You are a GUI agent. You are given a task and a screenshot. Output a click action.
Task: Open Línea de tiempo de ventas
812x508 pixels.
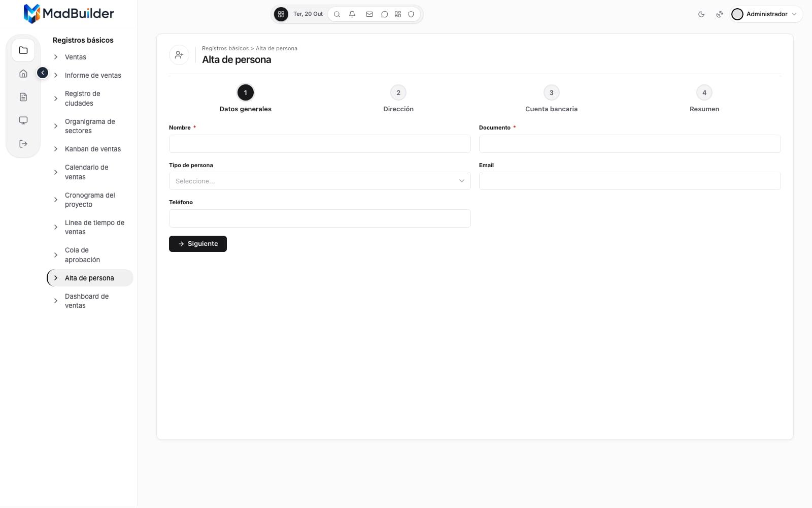[90, 227]
